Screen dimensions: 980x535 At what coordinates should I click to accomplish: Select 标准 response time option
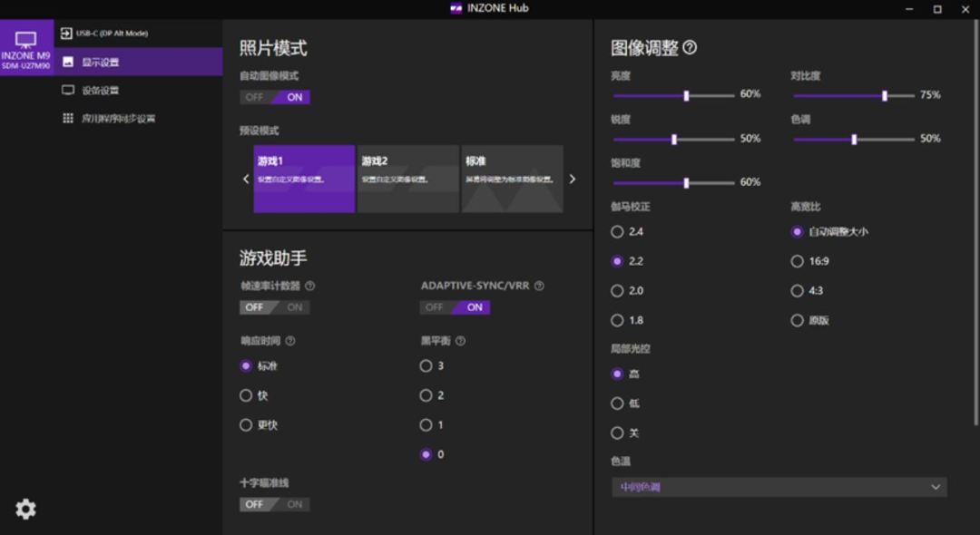[x=246, y=365]
